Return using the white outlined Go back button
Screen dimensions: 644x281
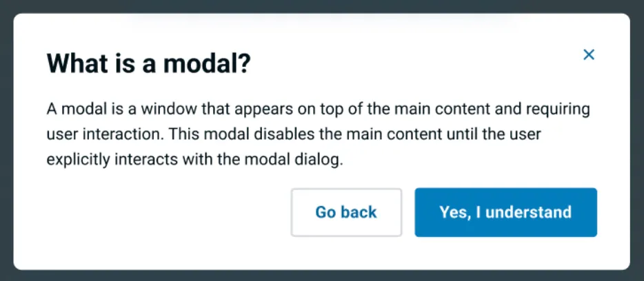[x=346, y=212]
